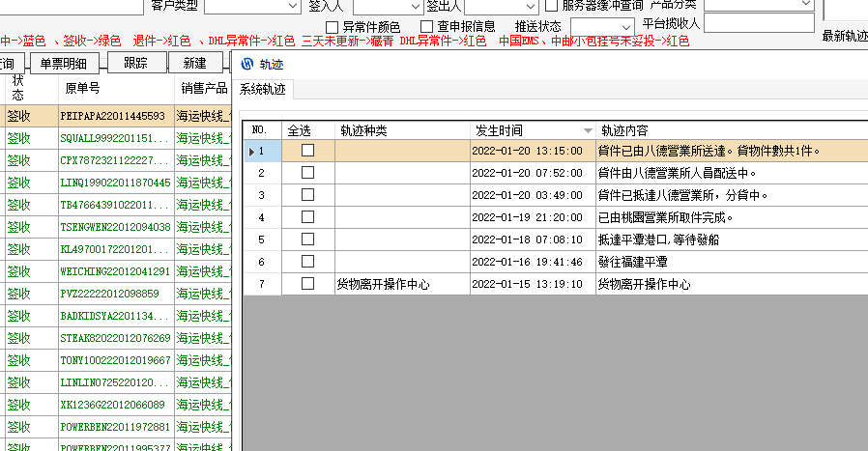
Task: Select order XK1236G22012066089
Action: tap(112, 405)
